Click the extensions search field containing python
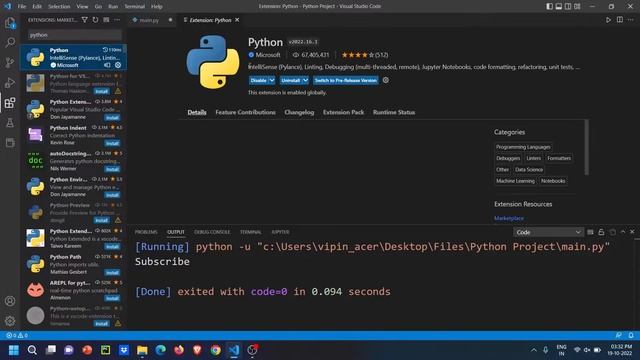Screen dimensions: 640x360 click(x=75, y=35)
